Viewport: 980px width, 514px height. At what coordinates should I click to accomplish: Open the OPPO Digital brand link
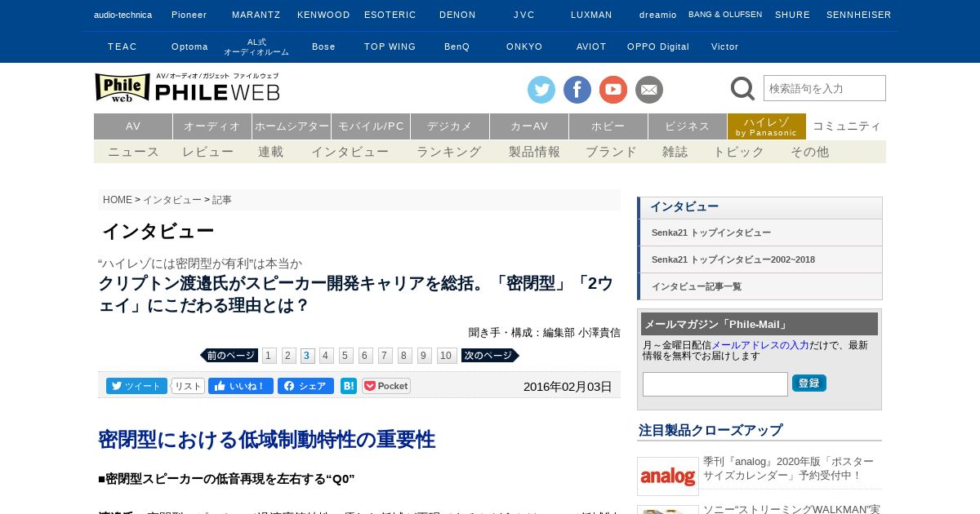[658, 47]
